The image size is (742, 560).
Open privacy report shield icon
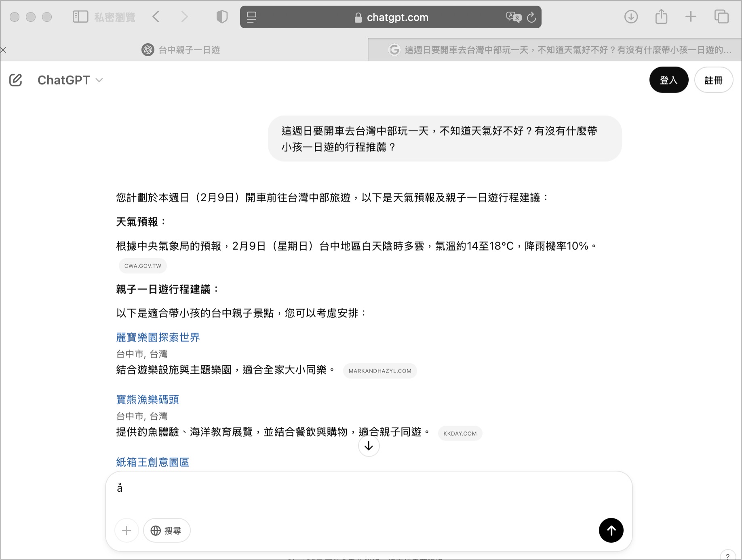[x=222, y=17]
